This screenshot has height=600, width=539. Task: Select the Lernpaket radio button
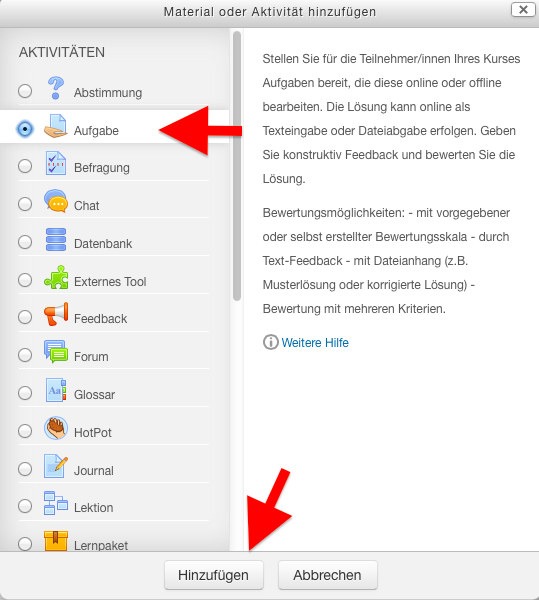[25, 544]
